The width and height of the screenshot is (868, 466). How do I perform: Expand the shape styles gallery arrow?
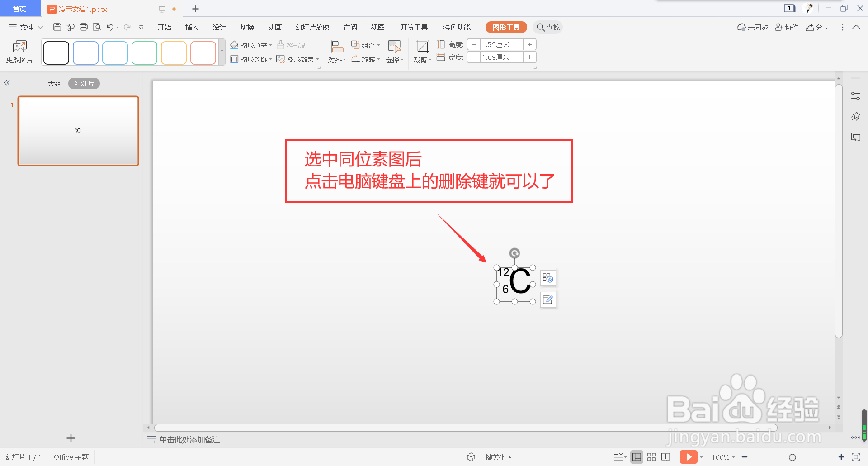(222, 52)
